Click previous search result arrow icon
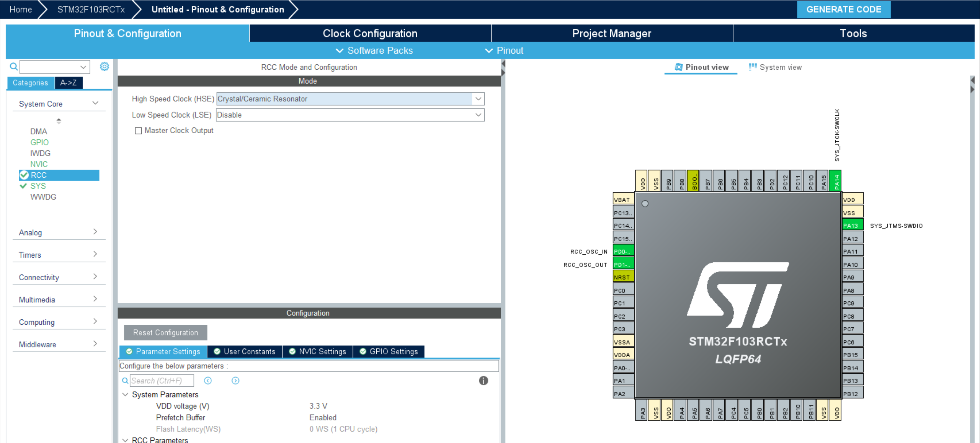 click(x=208, y=381)
